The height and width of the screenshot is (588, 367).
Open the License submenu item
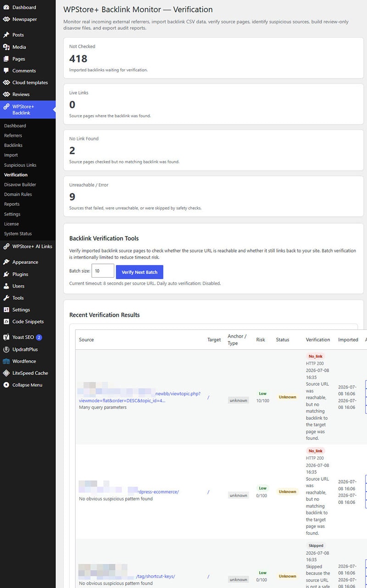click(x=11, y=224)
